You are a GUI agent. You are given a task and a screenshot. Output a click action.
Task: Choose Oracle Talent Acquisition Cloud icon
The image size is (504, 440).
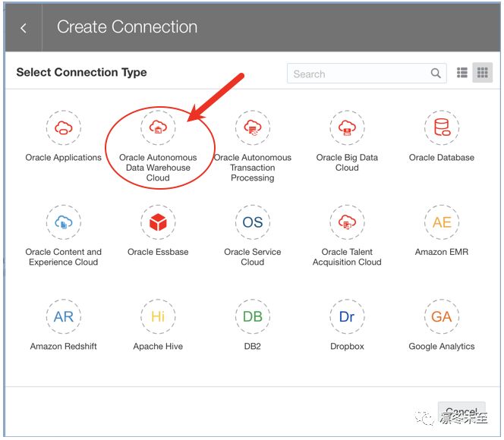pyautogui.click(x=347, y=222)
